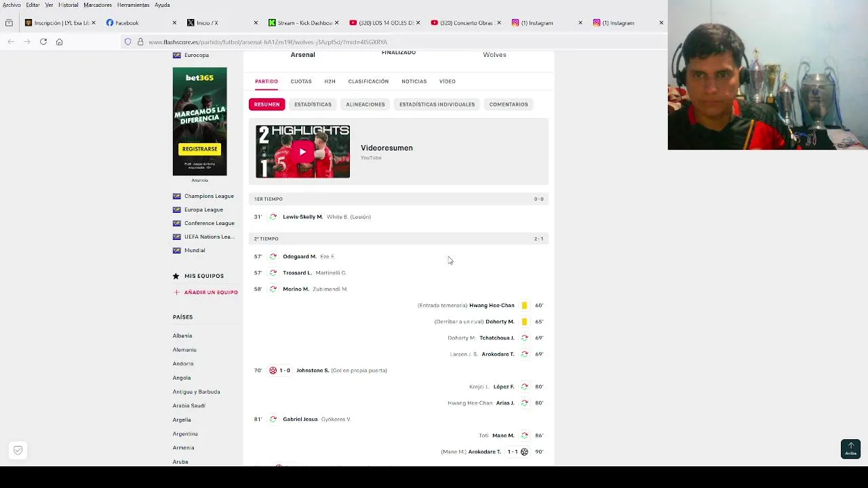Open UEFA Nations League in sidebar
This screenshot has width=868, height=488.
click(210, 237)
